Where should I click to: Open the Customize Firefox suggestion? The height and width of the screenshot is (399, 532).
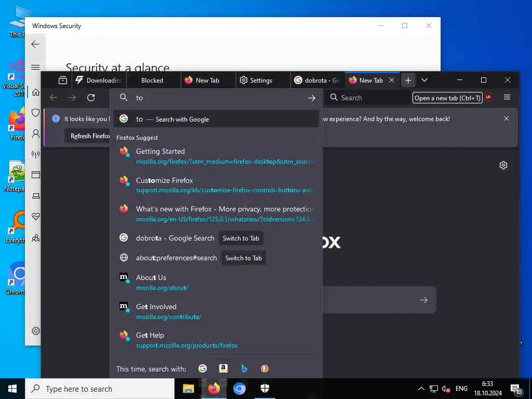[216, 185]
